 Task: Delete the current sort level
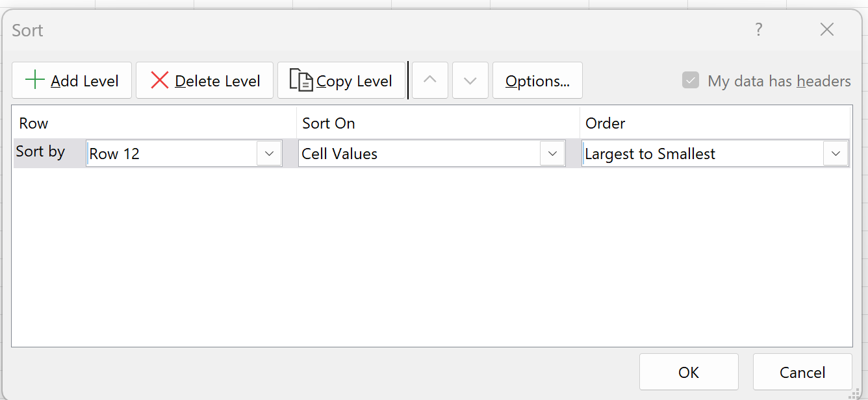(204, 80)
